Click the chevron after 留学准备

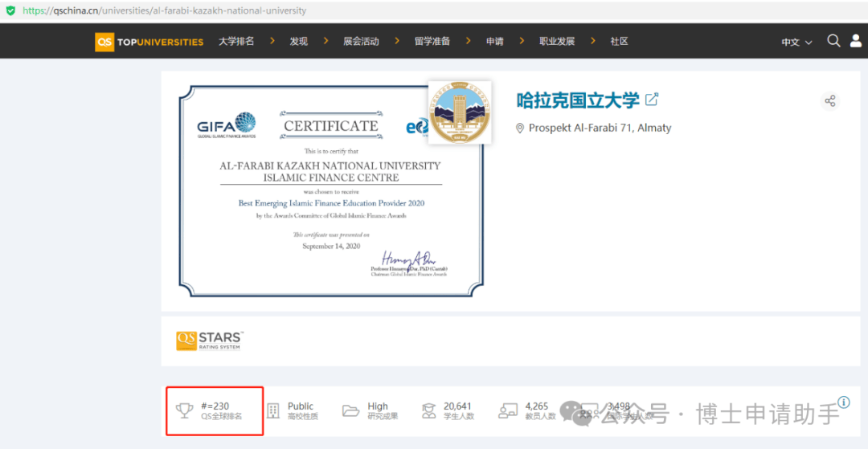469,41
